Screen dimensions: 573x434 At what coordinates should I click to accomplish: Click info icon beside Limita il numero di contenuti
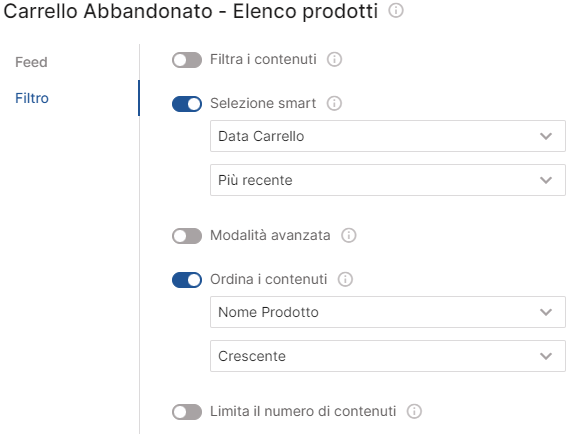(414, 411)
